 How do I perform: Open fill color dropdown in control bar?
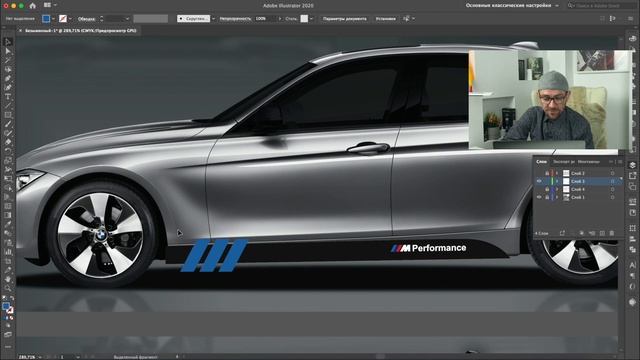tap(53, 19)
